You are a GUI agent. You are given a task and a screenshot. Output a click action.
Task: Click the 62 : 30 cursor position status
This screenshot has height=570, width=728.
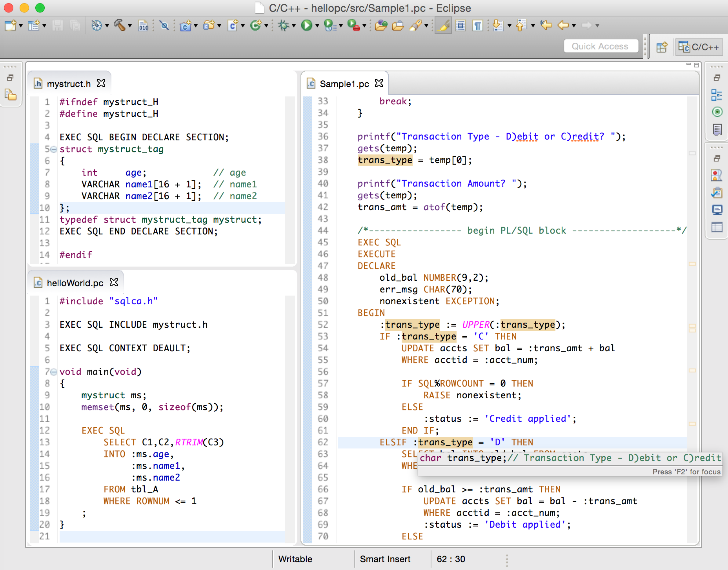click(x=451, y=559)
